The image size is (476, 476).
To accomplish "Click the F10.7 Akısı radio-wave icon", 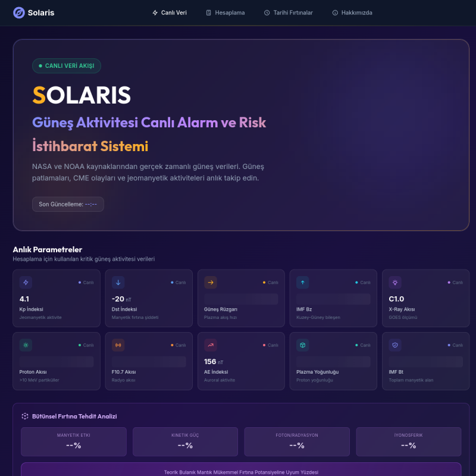I will click(117, 344).
